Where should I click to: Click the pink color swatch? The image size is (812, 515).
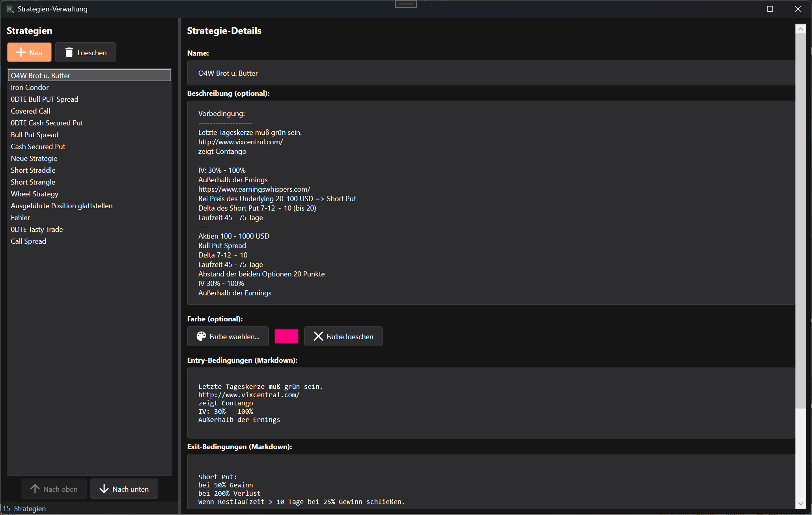coord(286,336)
